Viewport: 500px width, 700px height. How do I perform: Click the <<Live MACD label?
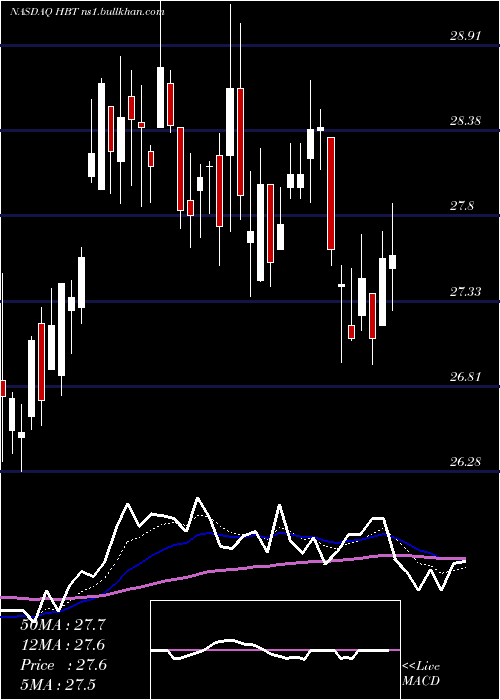(x=421, y=674)
